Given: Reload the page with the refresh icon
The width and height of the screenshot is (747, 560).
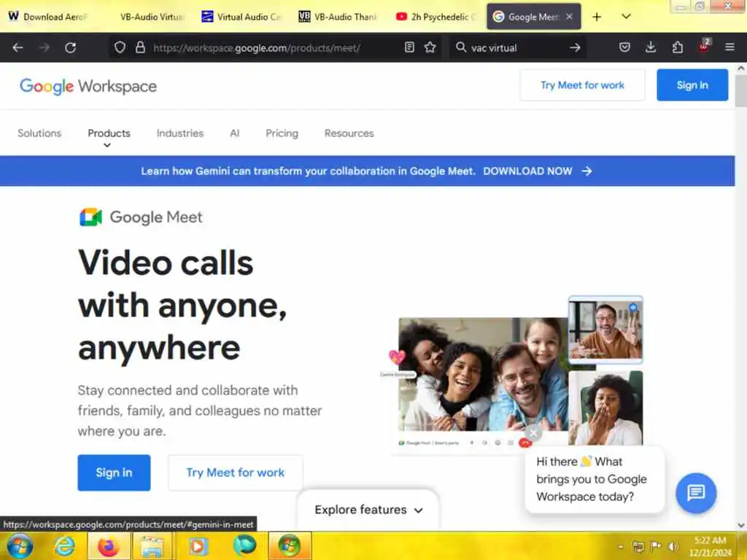Looking at the screenshot, I should [71, 47].
